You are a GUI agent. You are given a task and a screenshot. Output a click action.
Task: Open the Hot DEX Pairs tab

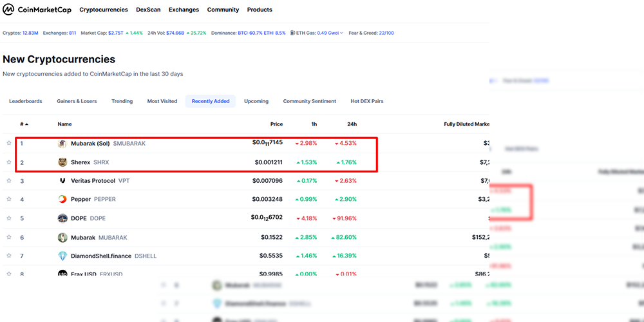click(367, 101)
